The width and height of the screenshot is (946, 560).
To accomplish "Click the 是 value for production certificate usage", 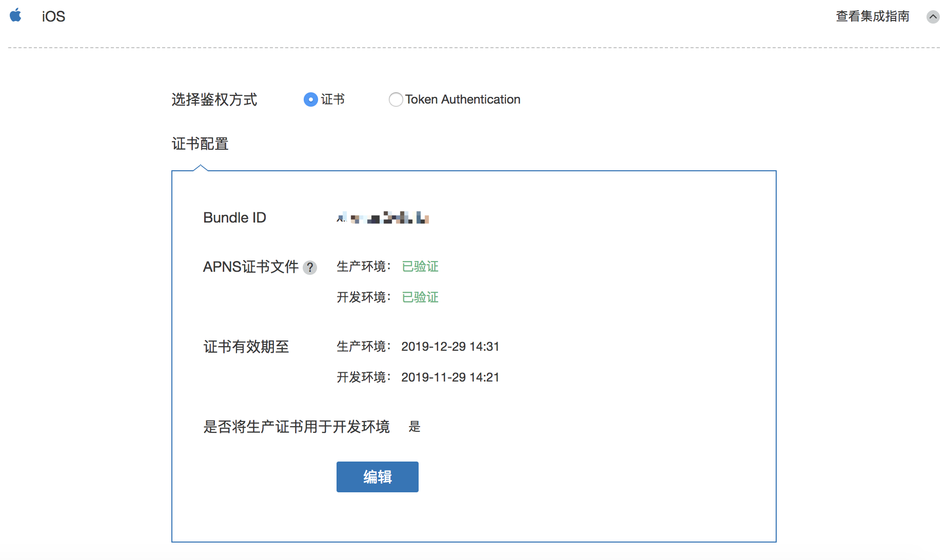I will 415,427.
